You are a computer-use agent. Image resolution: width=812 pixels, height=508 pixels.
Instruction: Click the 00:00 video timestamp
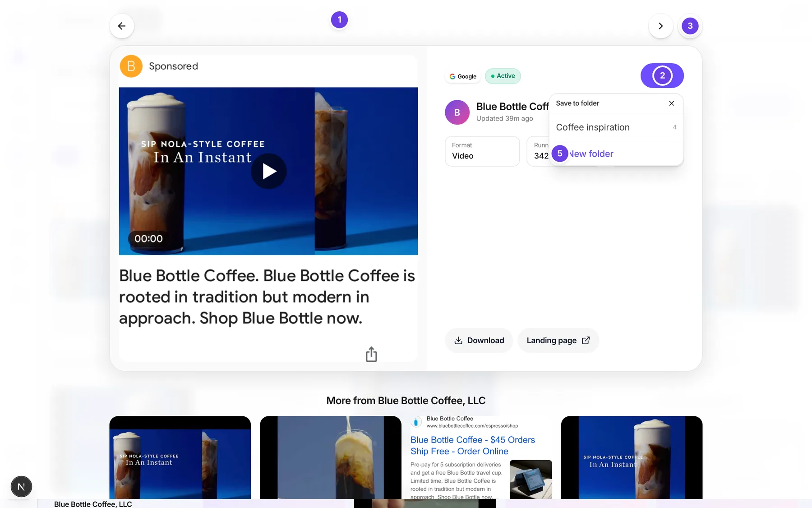point(148,239)
